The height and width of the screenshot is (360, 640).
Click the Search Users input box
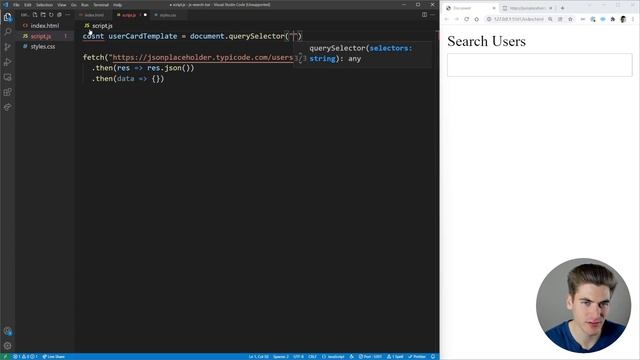(x=540, y=65)
